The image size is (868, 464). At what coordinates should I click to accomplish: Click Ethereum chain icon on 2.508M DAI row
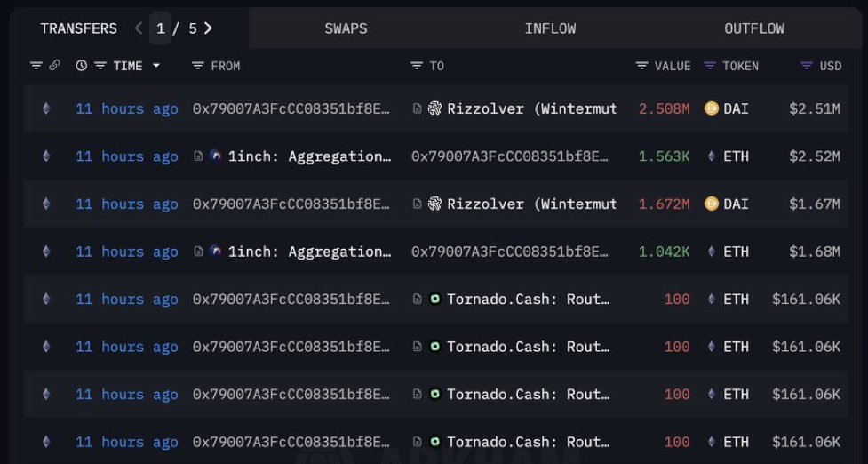coord(46,108)
